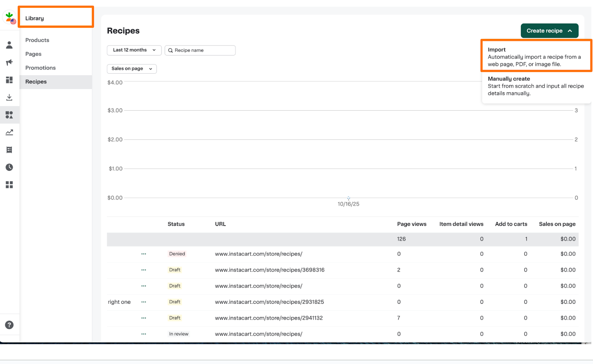Collapse the Create recipe menu chevron
Image resolution: width=593 pixels, height=364 pixels.
point(569,31)
